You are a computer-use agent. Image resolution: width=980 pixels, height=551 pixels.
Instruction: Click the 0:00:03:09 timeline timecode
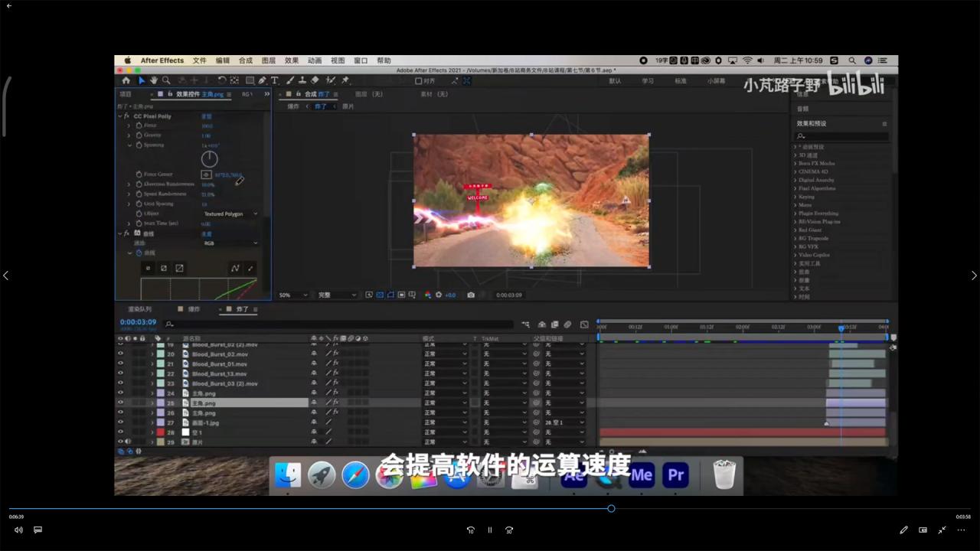138,322
